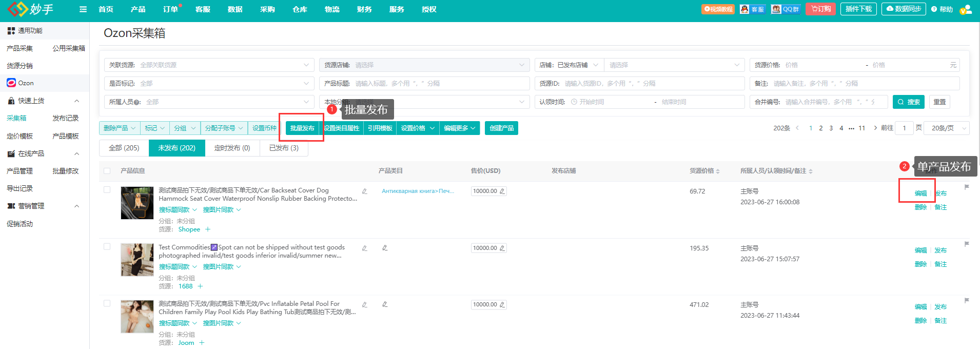Open the 物流 top menu
980x349 pixels.
pos(332,9)
